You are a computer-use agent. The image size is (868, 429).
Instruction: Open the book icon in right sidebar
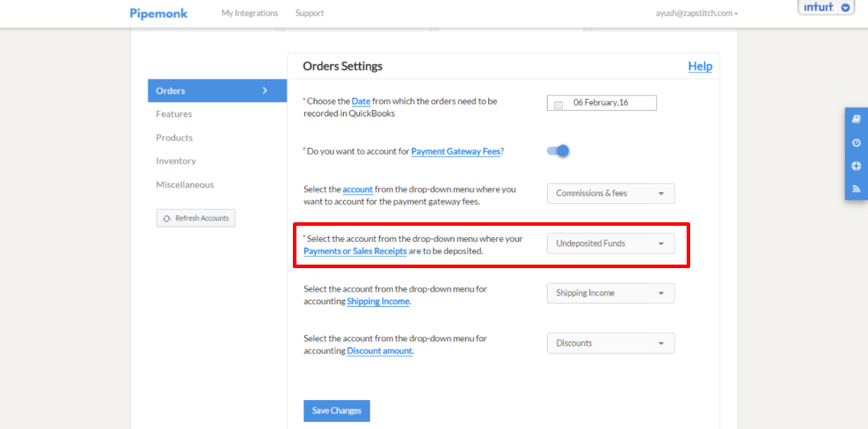point(856,119)
